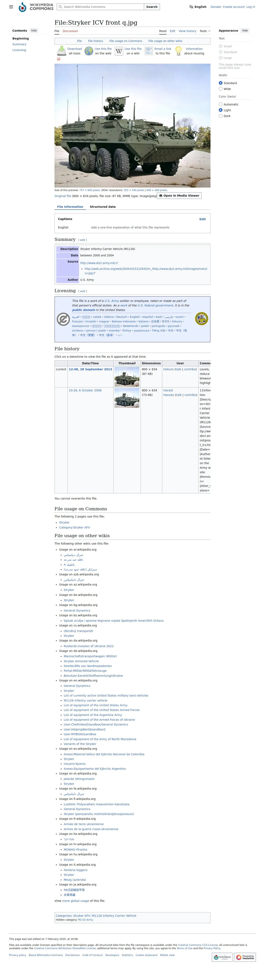Click the lightbulb Information about reusing icon

click(x=179, y=51)
